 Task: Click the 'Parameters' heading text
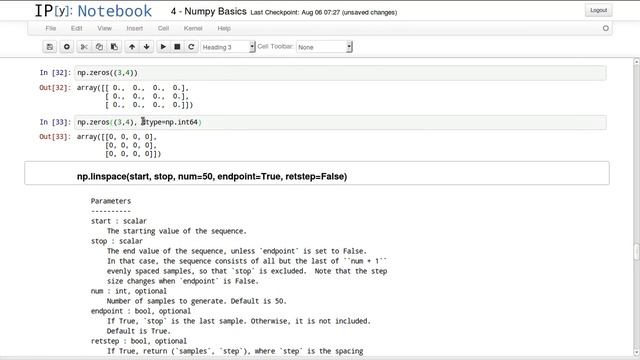click(111, 201)
